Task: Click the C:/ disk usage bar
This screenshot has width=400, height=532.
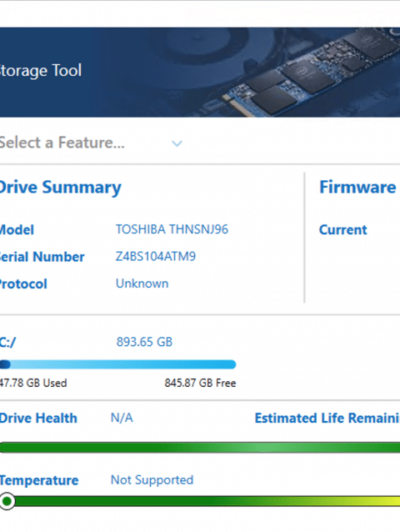Action: pos(118,364)
